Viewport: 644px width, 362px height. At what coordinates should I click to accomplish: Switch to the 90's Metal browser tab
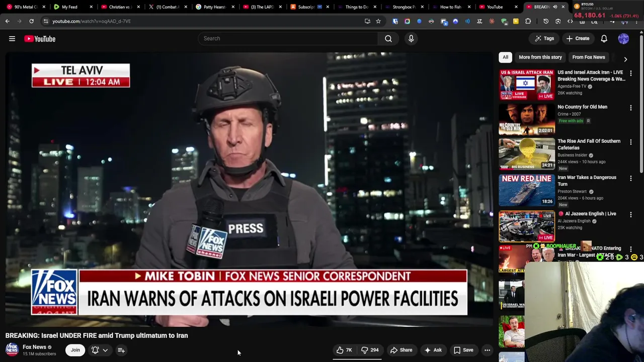(x=24, y=7)
